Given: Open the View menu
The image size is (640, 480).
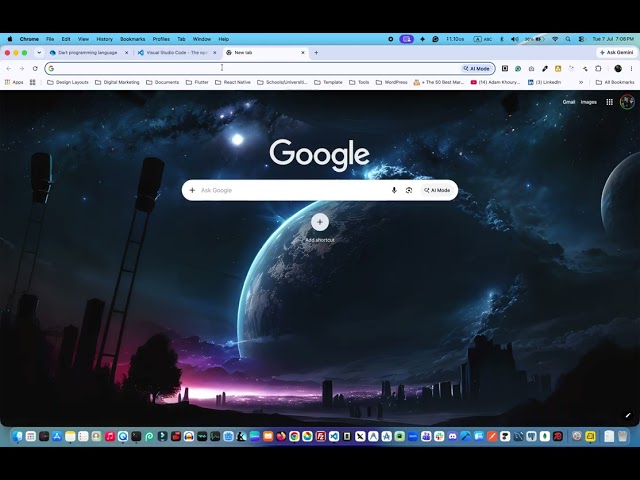Looking at the screenshot, I should coord(83,39).
